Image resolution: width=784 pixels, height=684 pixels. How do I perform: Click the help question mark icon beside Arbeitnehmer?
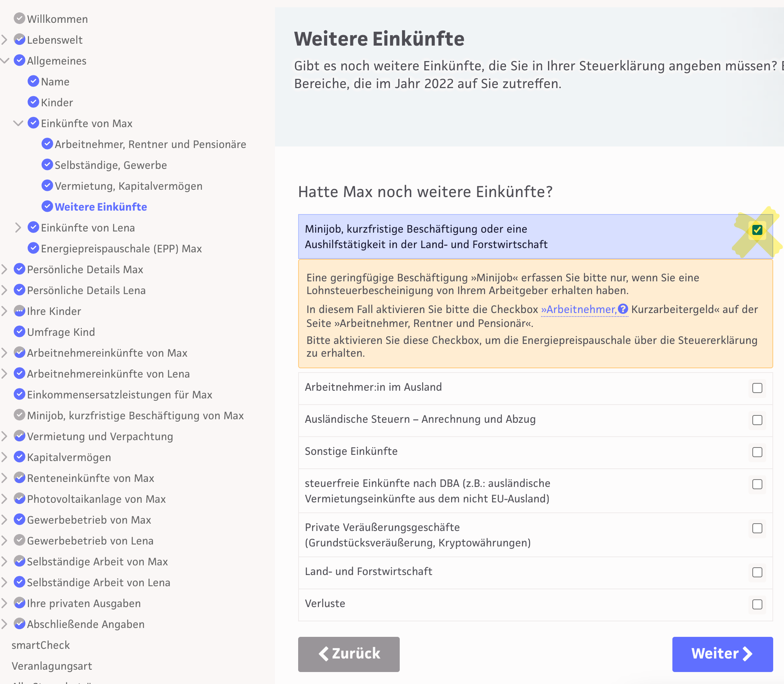(x=623, y=309)
